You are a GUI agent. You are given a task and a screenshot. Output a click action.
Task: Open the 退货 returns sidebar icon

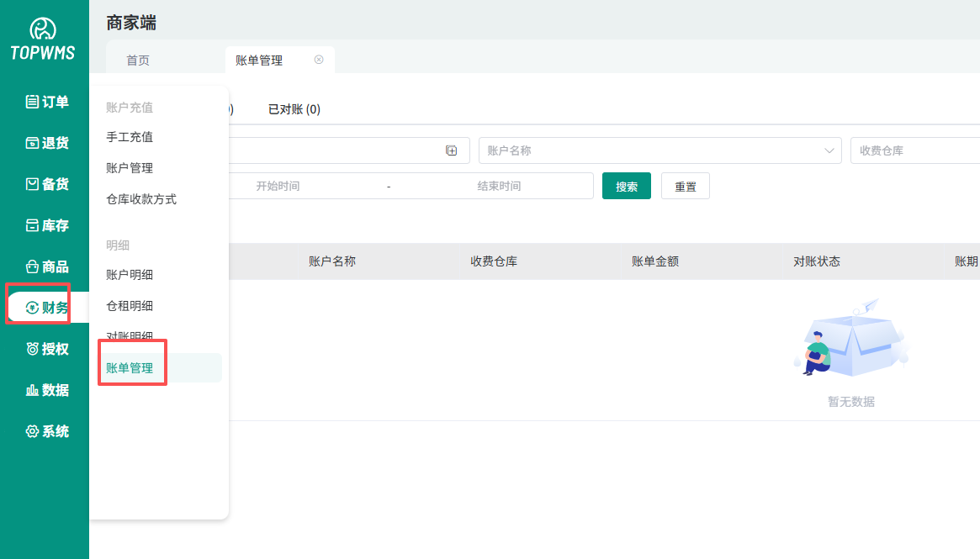click(32, 143)
